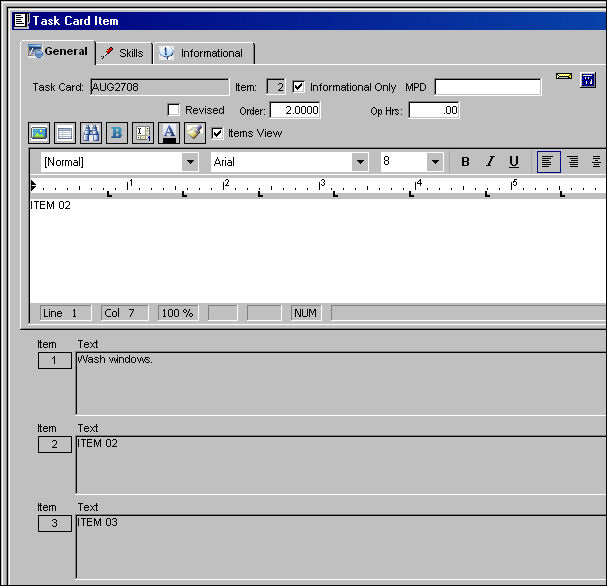Expand the [Normal] style dropdown
The width and height of the screenshot is (607, 586).
190,162
